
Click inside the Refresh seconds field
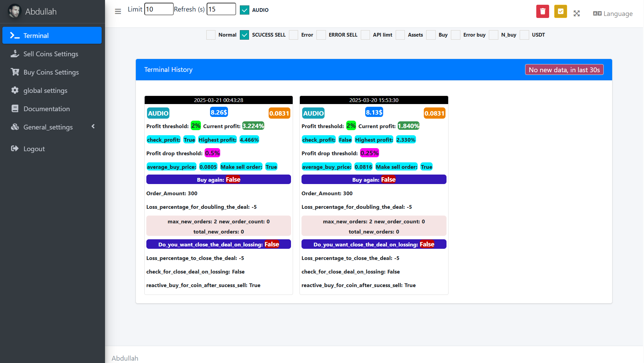(221, 9)
